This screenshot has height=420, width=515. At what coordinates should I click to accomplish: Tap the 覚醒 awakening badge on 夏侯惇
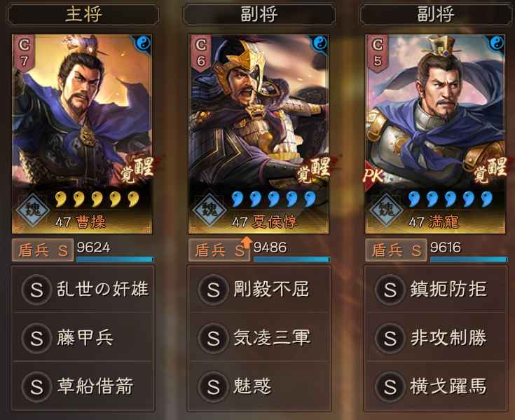315,169
